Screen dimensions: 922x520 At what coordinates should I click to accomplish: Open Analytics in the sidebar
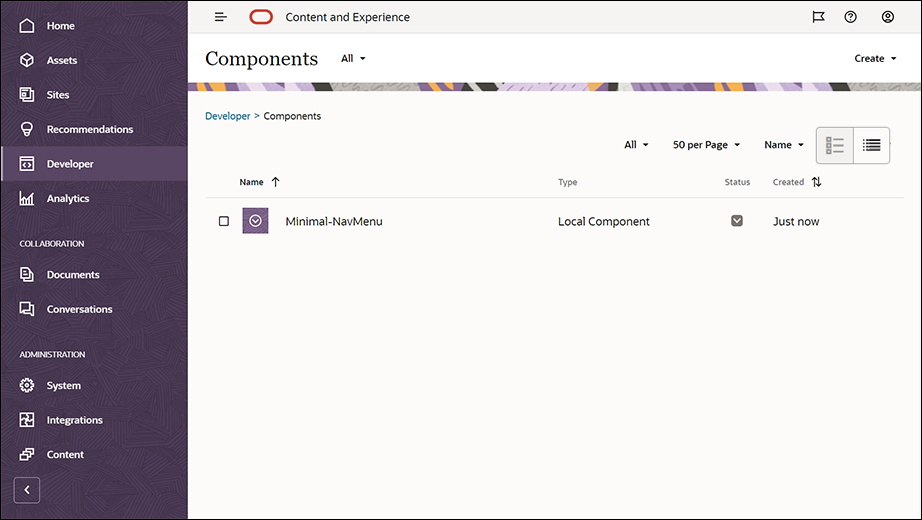click(x=94, y=198)
